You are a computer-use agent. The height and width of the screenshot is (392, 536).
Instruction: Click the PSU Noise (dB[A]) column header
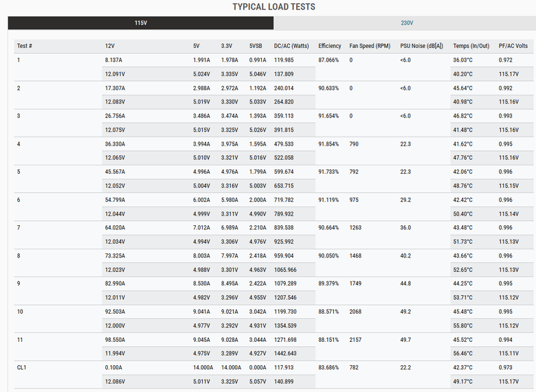pyautogui.click(x=421, y=46)
